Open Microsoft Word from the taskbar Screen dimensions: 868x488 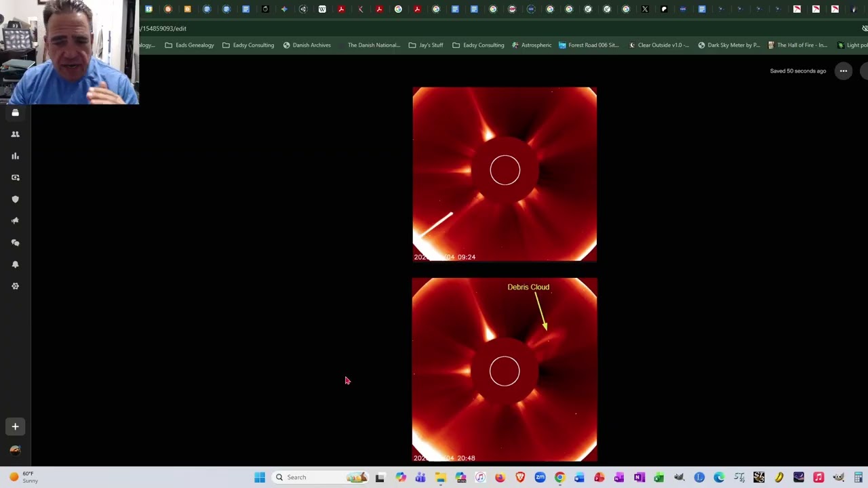[579, 477]
